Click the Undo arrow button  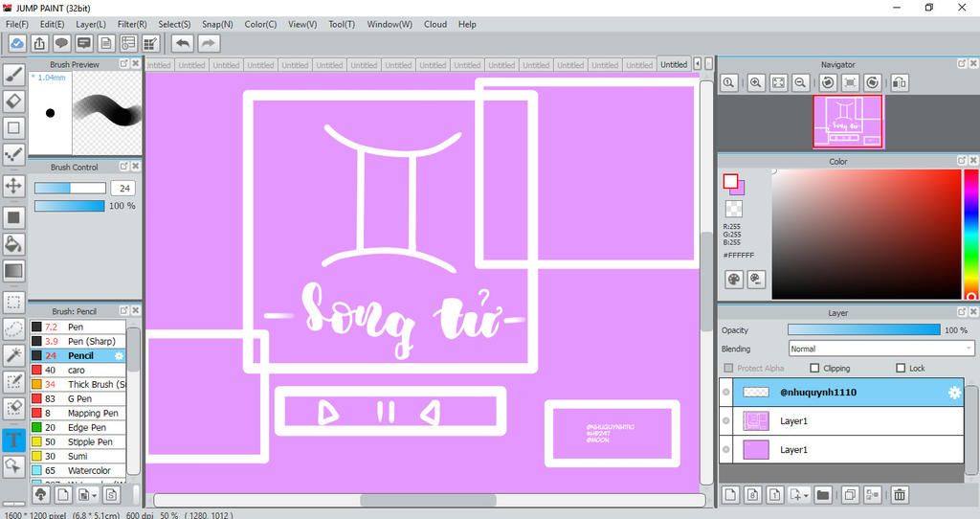183,43
